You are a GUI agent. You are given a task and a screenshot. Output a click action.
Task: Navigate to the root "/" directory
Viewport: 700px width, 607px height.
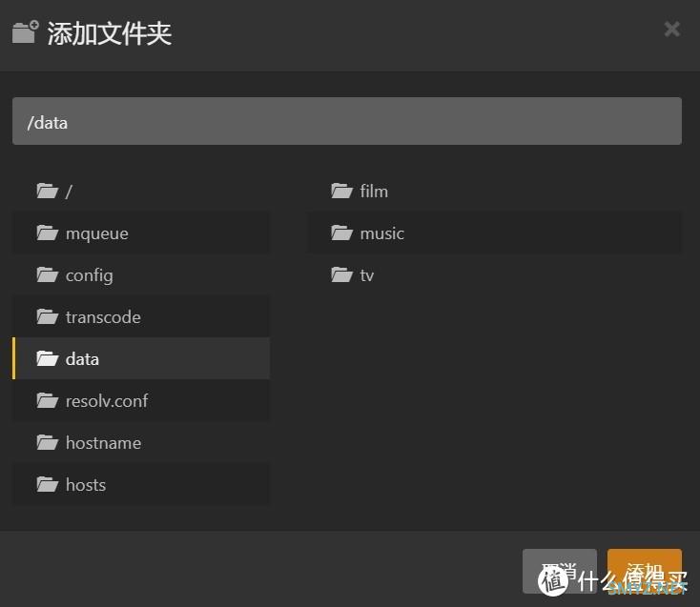tap(69, 192)
